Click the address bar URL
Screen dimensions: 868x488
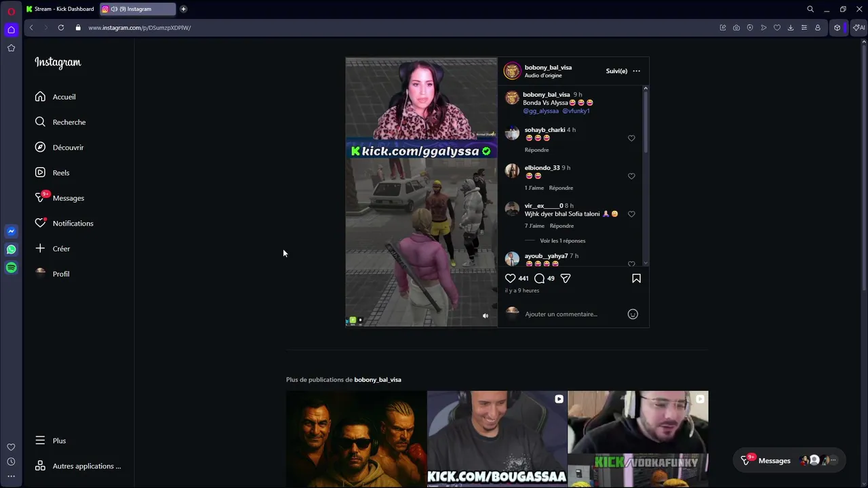[x=140, y=28]
